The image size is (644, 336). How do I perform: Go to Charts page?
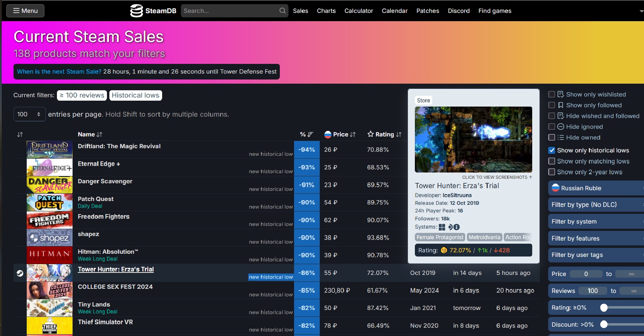coord(326,11)
